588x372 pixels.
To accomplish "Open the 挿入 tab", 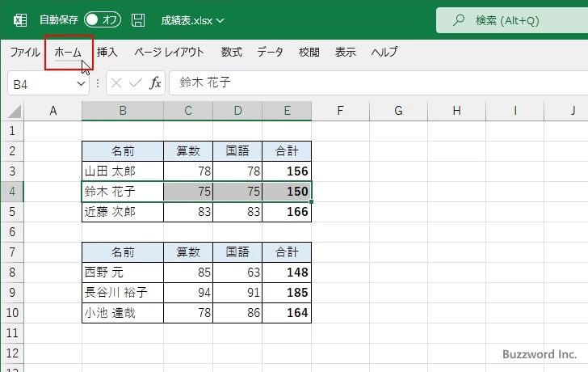I will 107,52.
